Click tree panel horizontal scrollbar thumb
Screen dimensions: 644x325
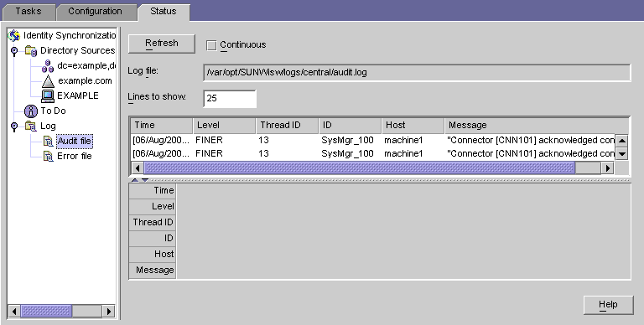click(46, 312)
